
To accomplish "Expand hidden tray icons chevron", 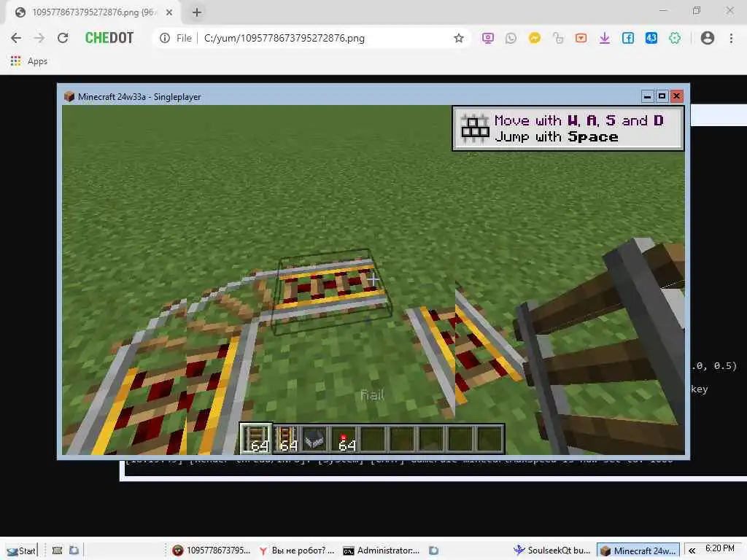I will coord(692,551).
